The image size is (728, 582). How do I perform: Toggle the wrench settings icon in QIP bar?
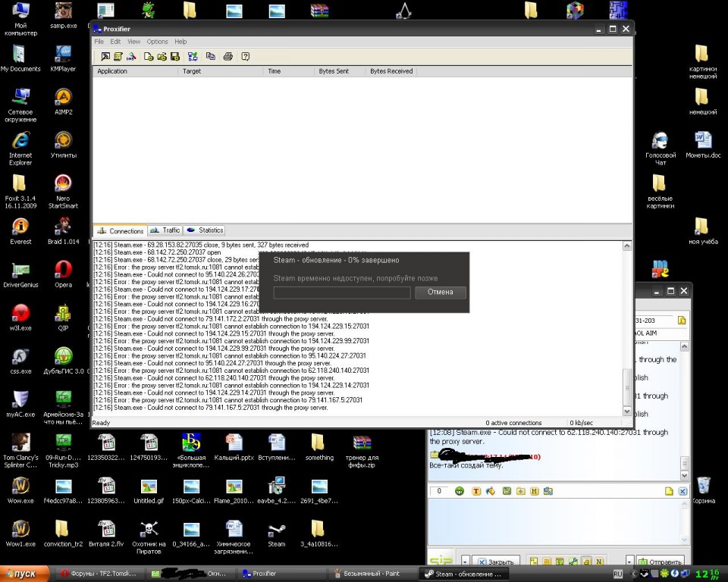click(x=573, y=561)
